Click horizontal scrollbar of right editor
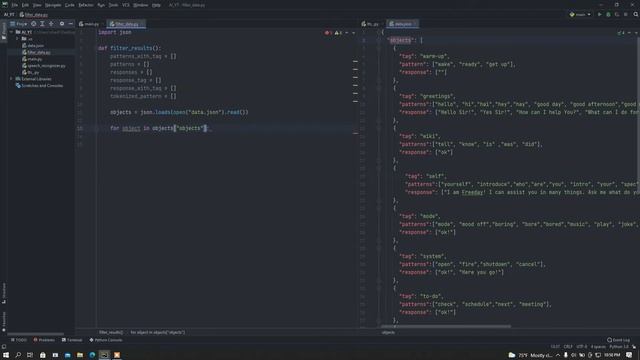Viewport: 640px width, 360px height. coord(445,327)
